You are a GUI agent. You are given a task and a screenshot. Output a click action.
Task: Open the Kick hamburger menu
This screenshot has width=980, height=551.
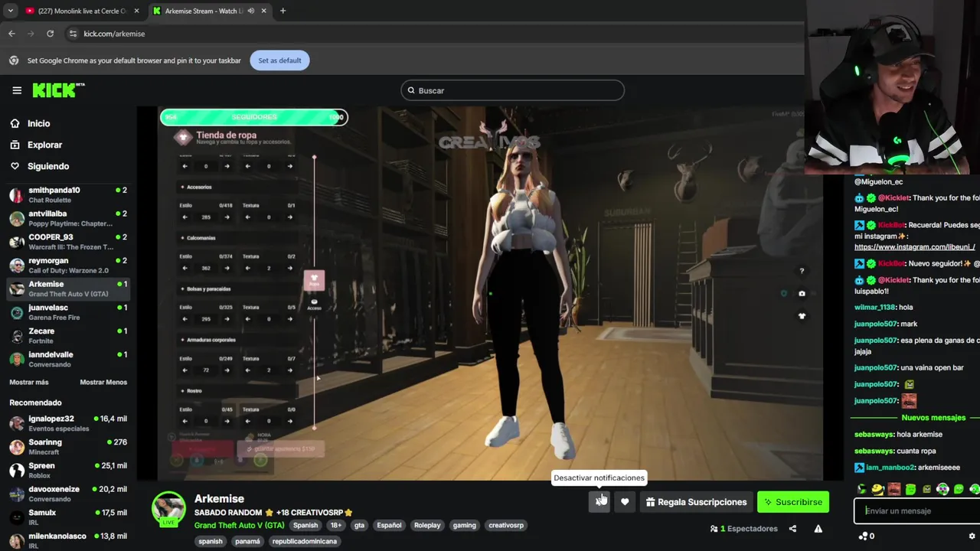coord(17,90)
